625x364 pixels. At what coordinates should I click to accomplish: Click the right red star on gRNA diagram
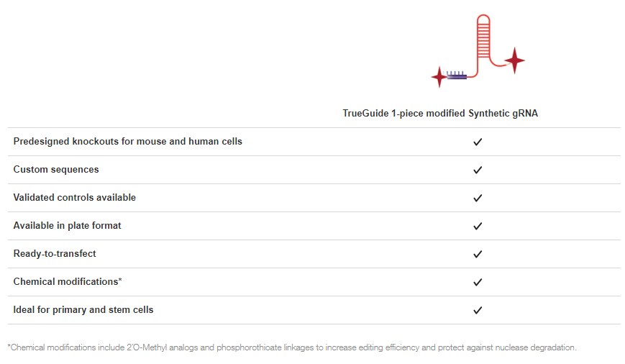click(x=514, y=60)
